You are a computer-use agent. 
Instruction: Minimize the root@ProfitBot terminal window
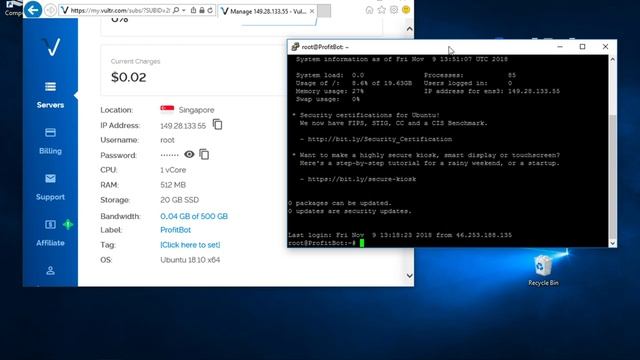(560, 47)
